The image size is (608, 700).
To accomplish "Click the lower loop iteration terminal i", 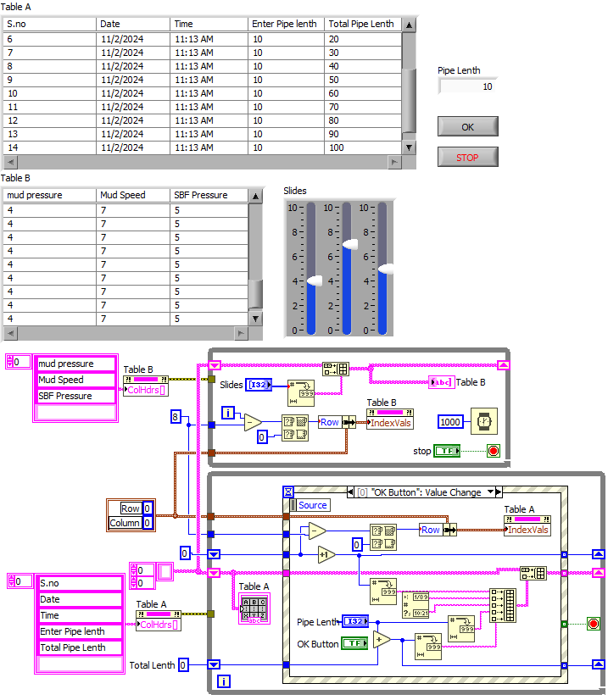I will click(x=223, y=681).
